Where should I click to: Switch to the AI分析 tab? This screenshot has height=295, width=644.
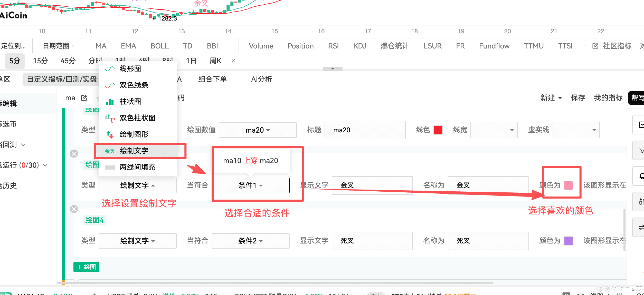(261, 79)
